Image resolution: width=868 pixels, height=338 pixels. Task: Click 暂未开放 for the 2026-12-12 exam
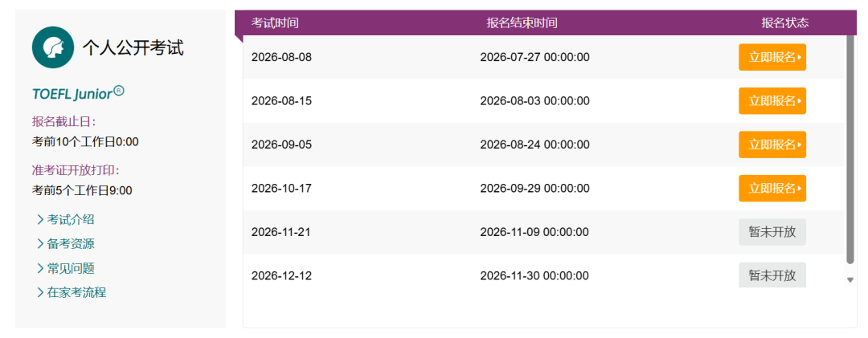coord(772,275)
